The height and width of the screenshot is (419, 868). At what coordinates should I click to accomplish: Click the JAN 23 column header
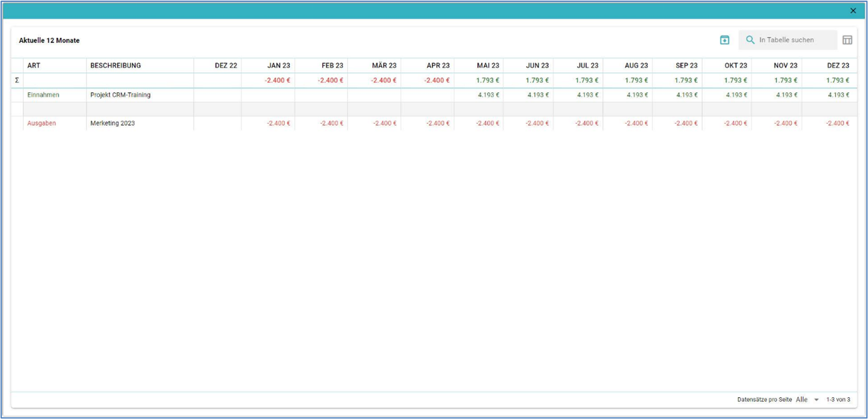(x=279, y=65)
